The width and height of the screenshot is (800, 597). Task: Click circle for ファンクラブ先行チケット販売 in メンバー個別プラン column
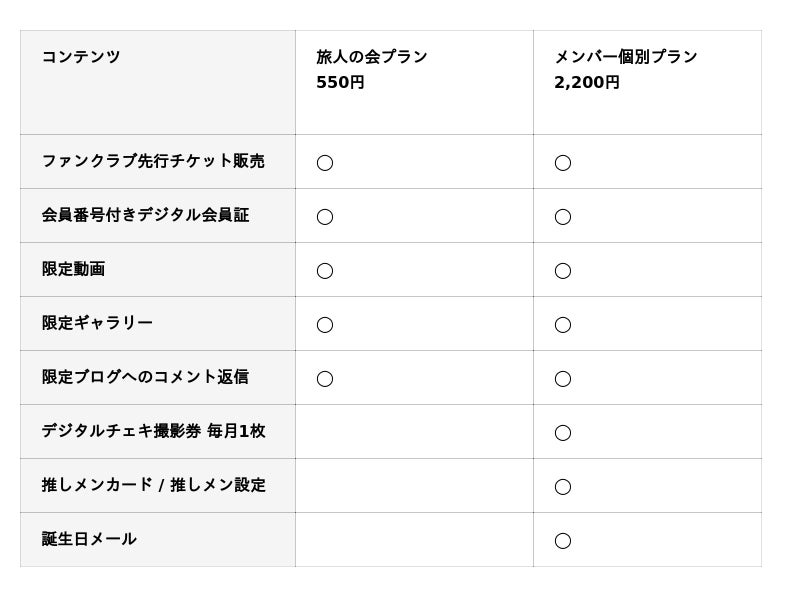tap(563, 162)
